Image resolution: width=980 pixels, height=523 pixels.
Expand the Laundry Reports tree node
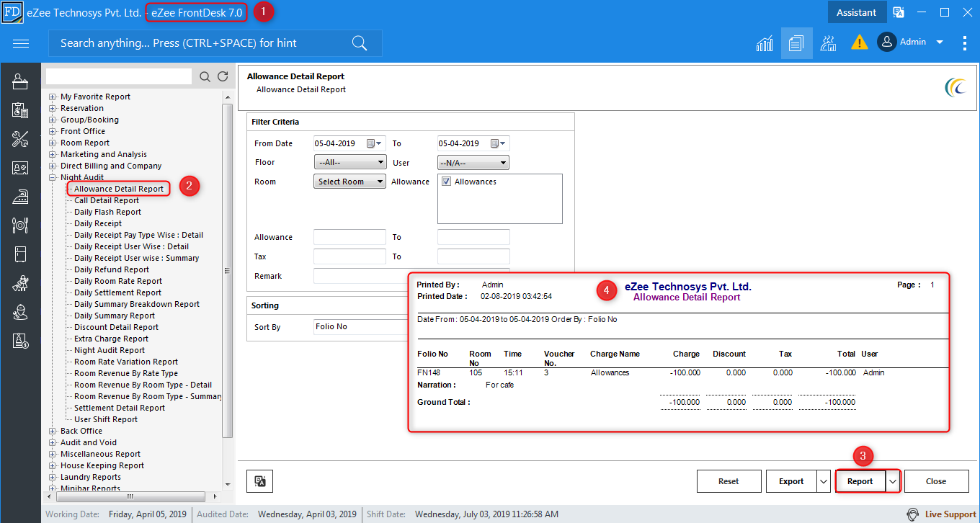point(53,477)
